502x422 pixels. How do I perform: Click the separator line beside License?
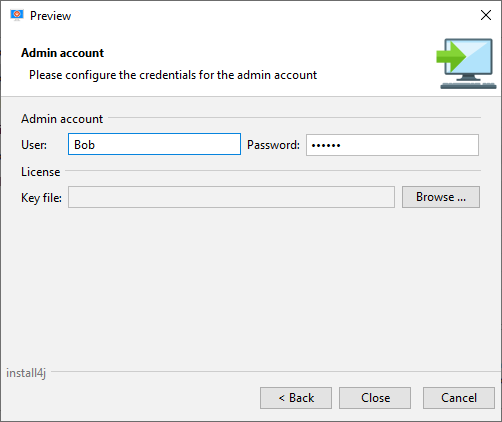pos(273,171)
